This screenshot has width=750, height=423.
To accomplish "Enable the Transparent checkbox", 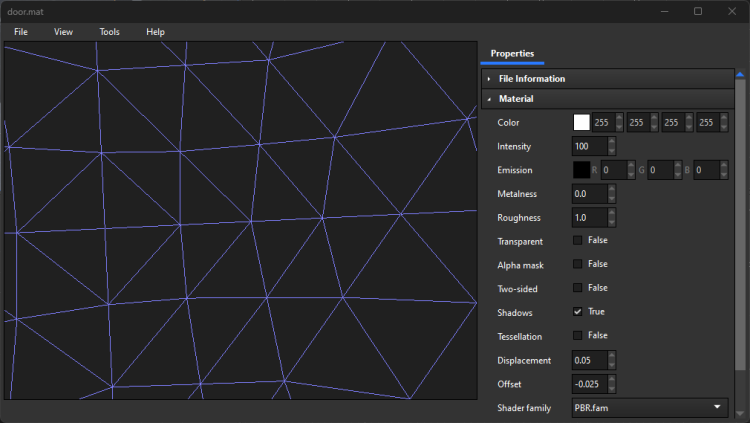I will (x=578, y=241).
